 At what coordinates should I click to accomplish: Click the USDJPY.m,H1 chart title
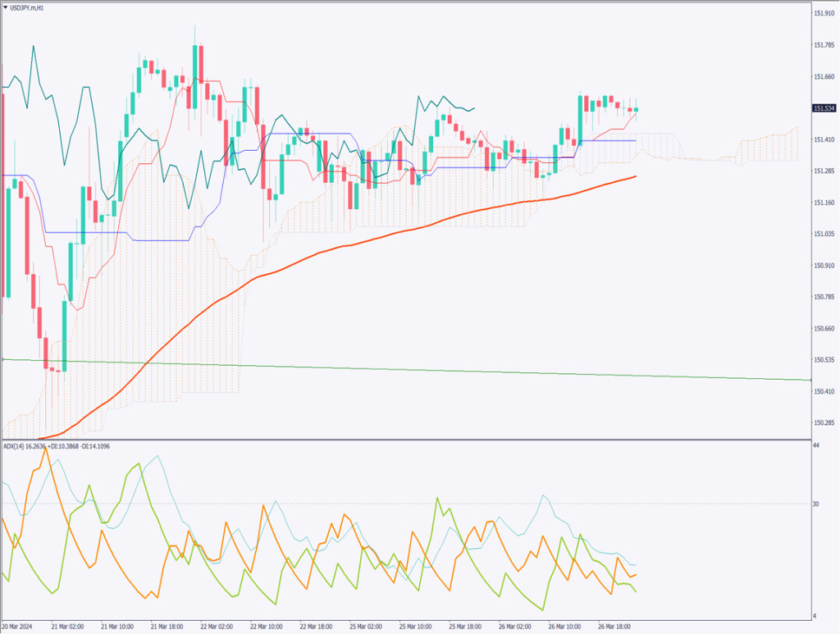pyautogui.click(x=29, y=7)
